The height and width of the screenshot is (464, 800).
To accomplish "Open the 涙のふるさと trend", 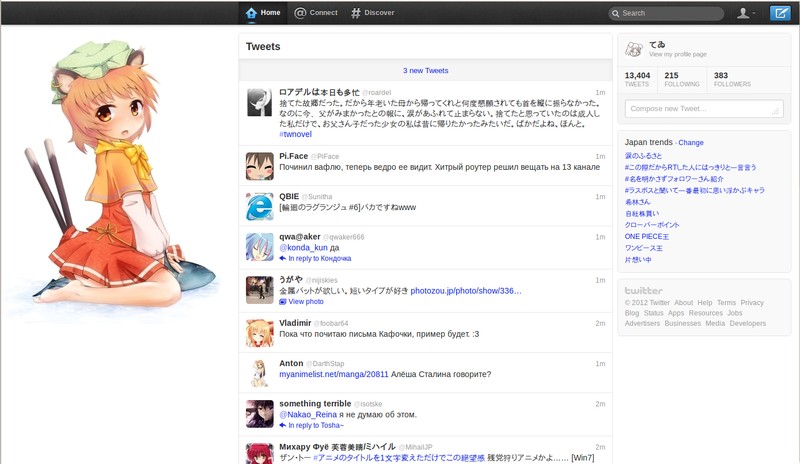I will coord(643,156).
